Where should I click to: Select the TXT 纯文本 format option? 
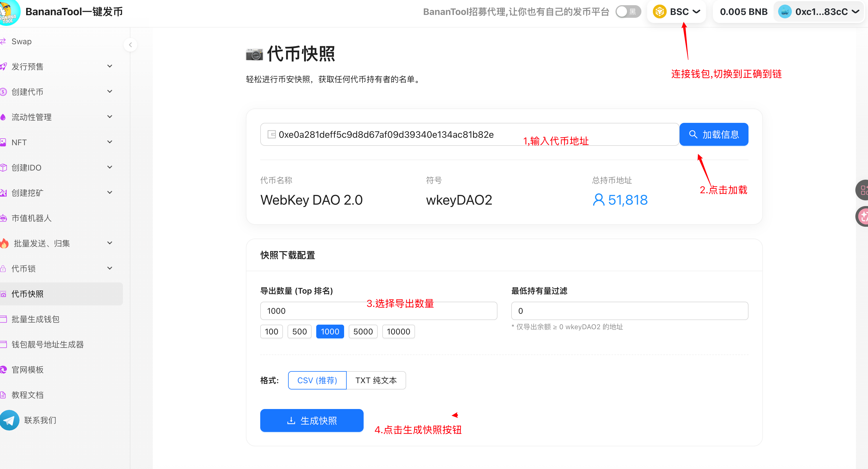[376, 380]
